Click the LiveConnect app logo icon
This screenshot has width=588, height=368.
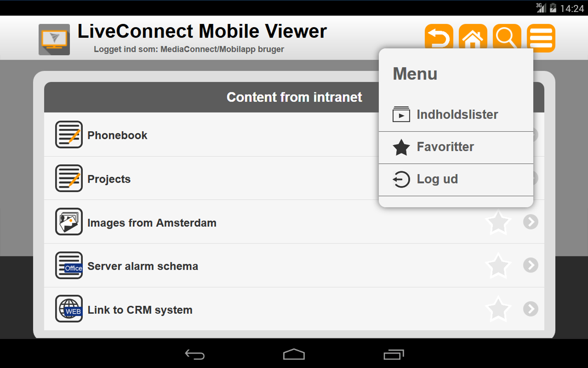[x=54, y=40]
